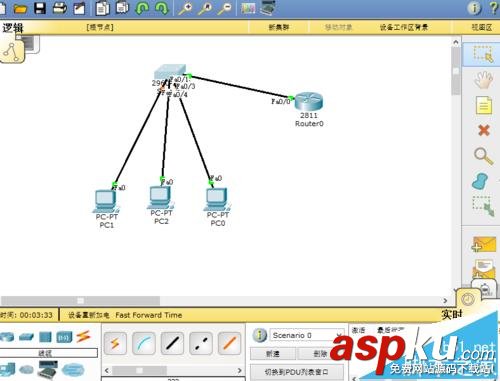
Task: Select the 2811 Router0 device
Action: pyautogui.click(x=309, y=102)
